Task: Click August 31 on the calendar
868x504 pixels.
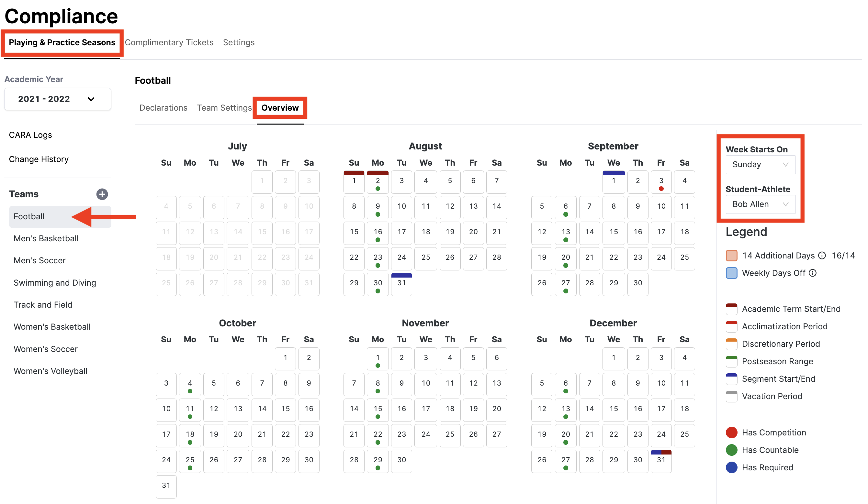Action: [401, 284]
